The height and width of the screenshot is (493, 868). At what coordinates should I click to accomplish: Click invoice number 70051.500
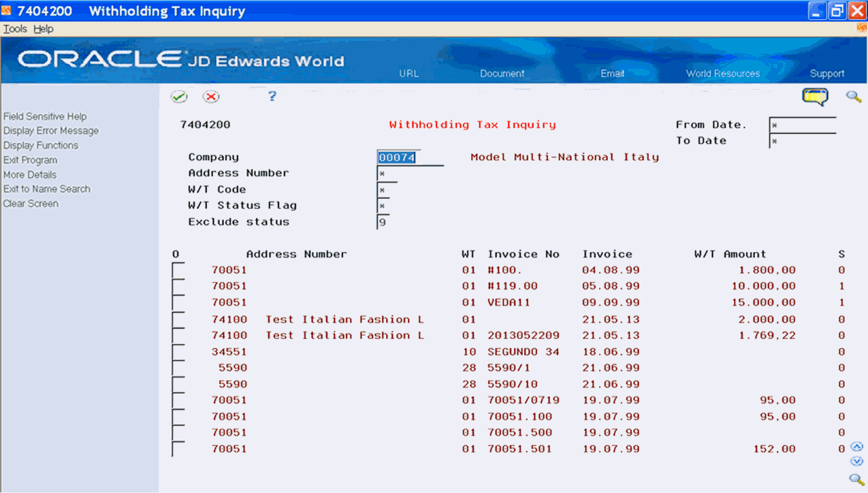click(520, 432)
